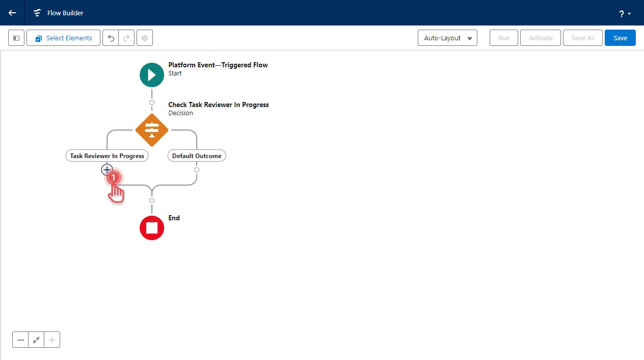Image resolution: width=644 pixels, height=360 pixels.
Task: Click the Activate button
Action: tap(540, 38)
